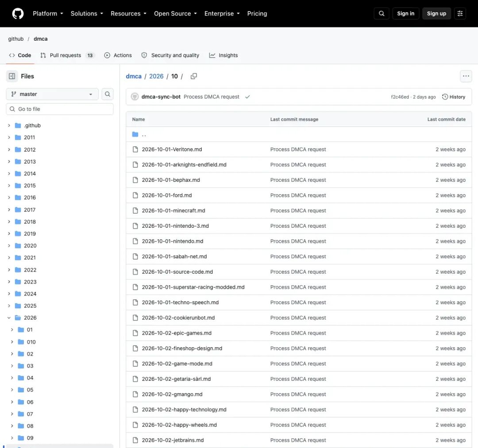Open the Insights tab
The width and height of the screenshot is (478, 448).
[x=224, y=55]
